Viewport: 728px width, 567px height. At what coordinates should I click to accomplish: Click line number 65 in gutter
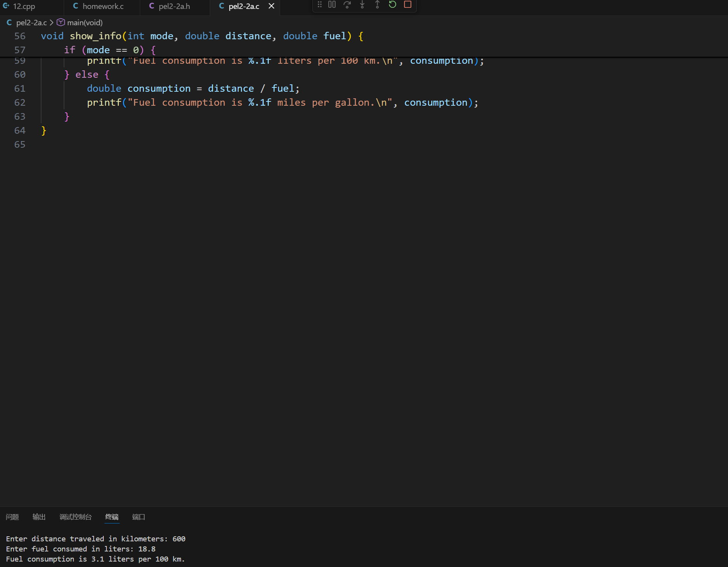pyautogui.click(x=20, y=145)
